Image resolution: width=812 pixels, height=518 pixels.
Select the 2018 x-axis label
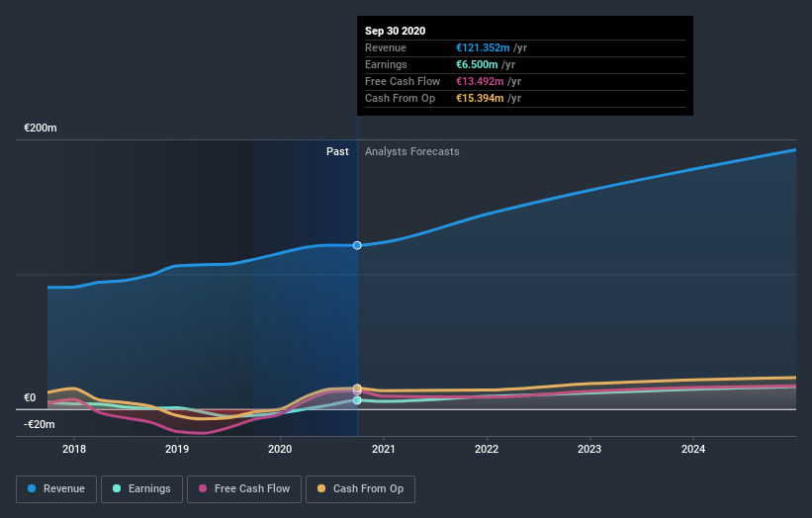click(x=74, y=449)
